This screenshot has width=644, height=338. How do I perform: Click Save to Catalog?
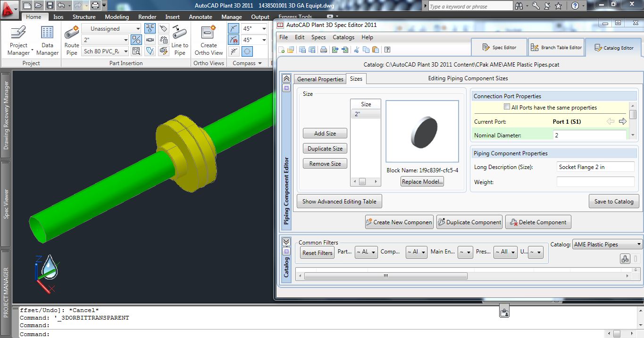tap(613, 201)
